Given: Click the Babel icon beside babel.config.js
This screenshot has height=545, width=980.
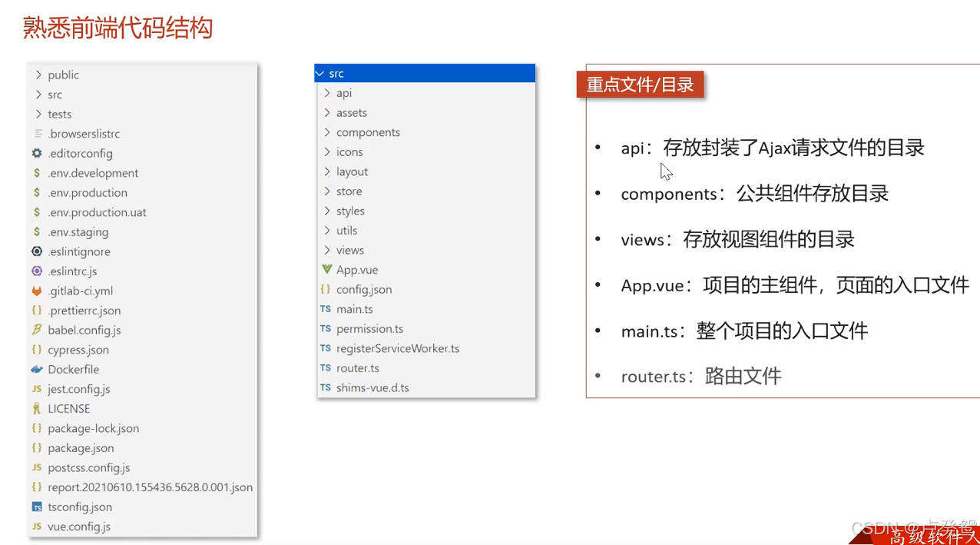Looking at the screenshot, I should tap(37, 330).
